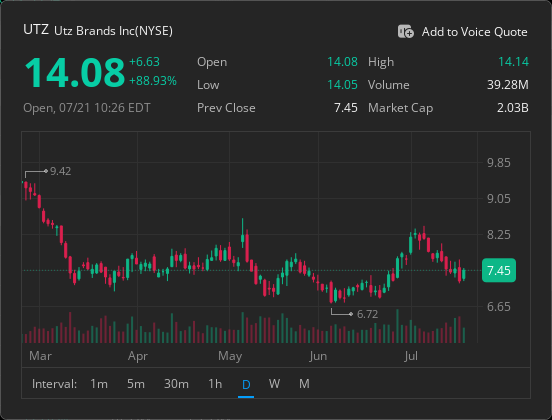552x420 pixels.
Task: Click the Market Cap value 2.03B
Action: click(513, 108)
